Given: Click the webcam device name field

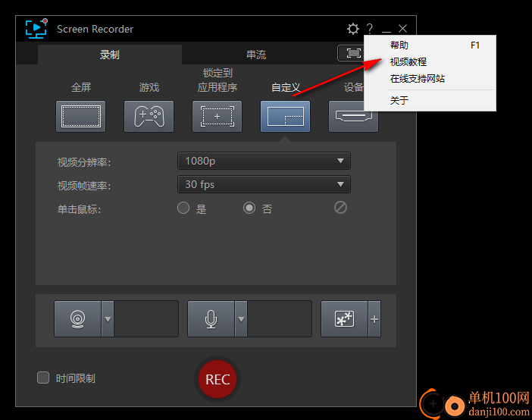Looking at the screenshot, I should pos(146,319).
